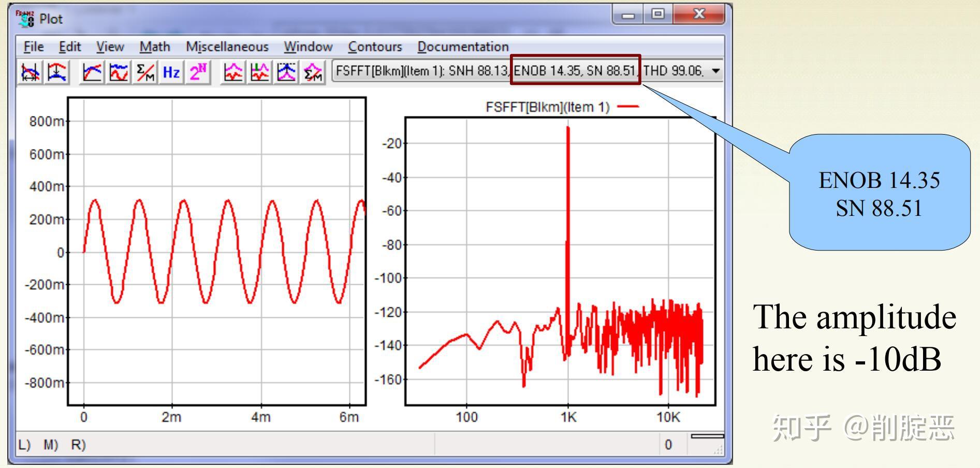Click the Plot window title icon
The image size is (980, 468).
[x=24, y=19]
